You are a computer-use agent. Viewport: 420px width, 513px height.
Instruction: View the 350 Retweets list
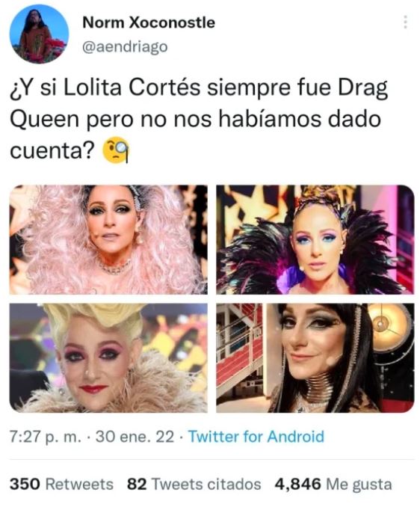click(x=61, y=485)
